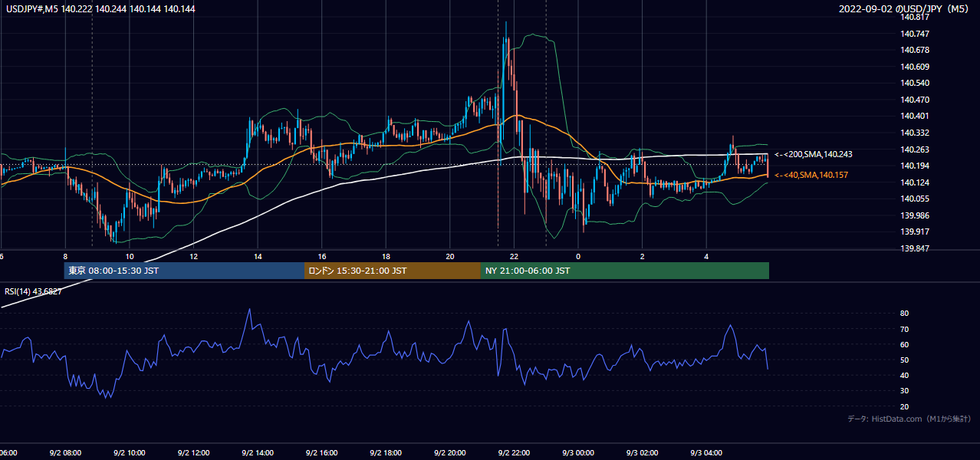Click hour label 10 under price chart
Viewport: 980px width, 460px height.
tap(130, 256)
